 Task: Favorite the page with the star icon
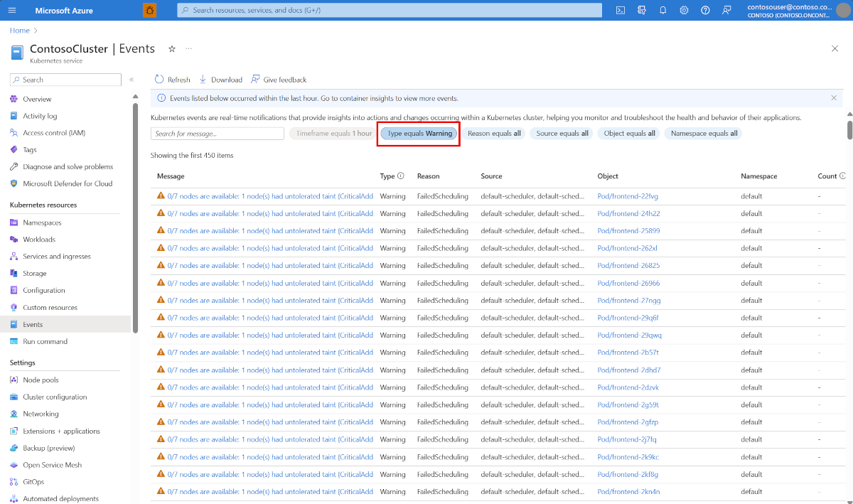click(x=171, y=49)
